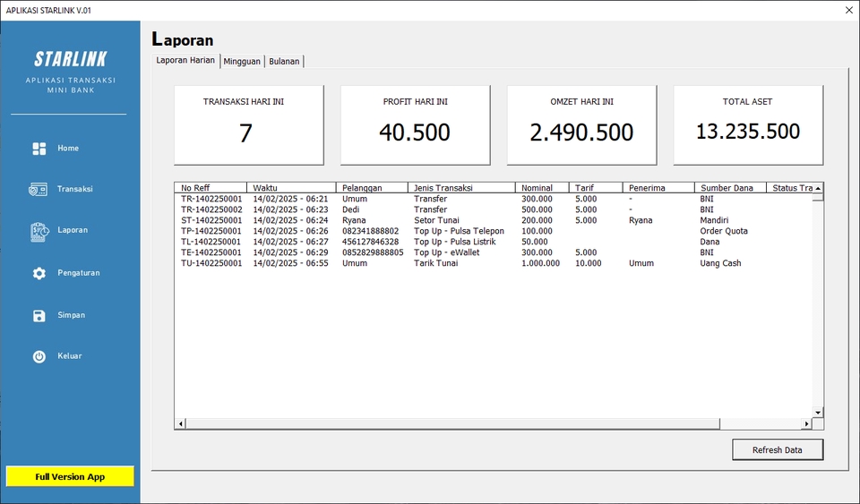
Task: Open the Bulanan report tab
Action: click(284, 61)
